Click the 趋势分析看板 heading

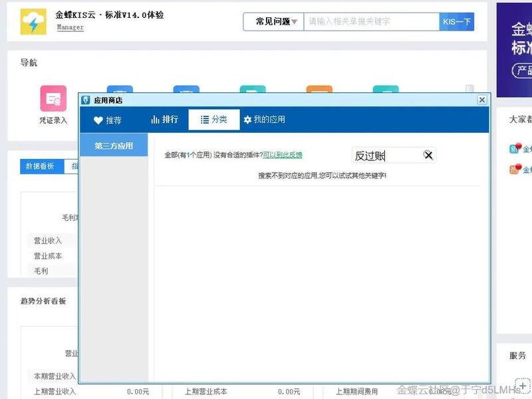43,301
